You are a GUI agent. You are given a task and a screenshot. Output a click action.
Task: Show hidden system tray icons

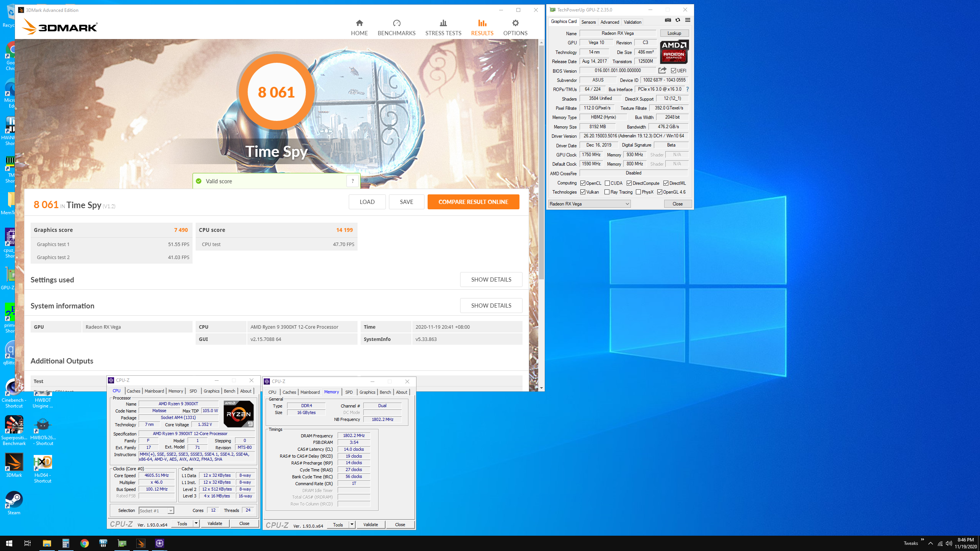(x=931, y=543)
